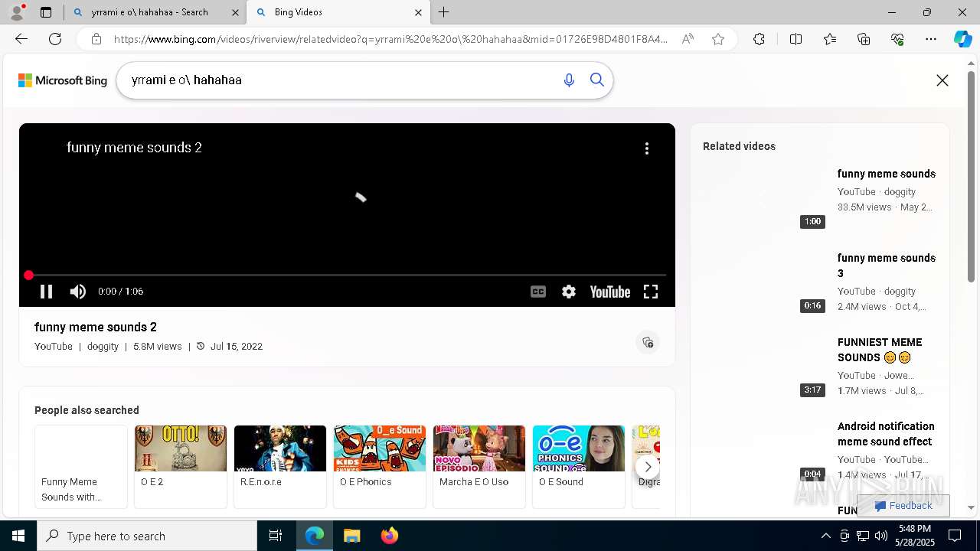The height and width of the screenshot is (551, 980).
Task: Enter fullscreen mode on the video
Action: point(651,292)
